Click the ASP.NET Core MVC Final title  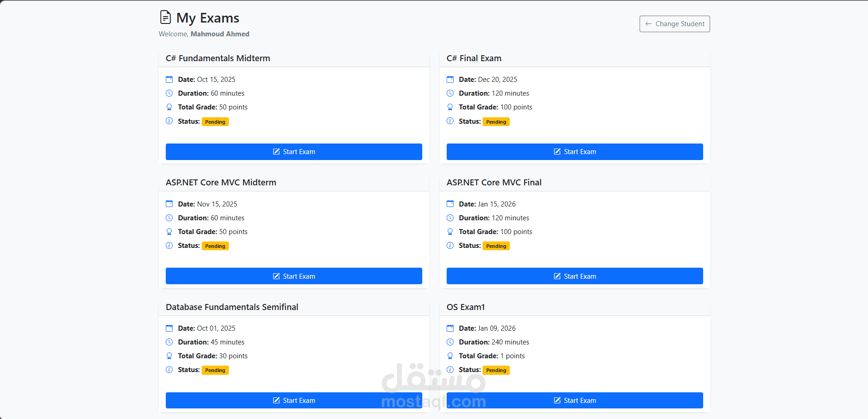tap(494, 183)
